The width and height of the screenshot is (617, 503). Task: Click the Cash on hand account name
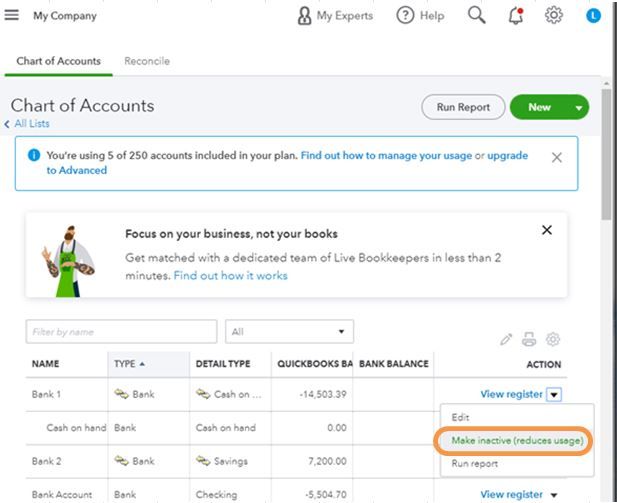click(76, 427)
